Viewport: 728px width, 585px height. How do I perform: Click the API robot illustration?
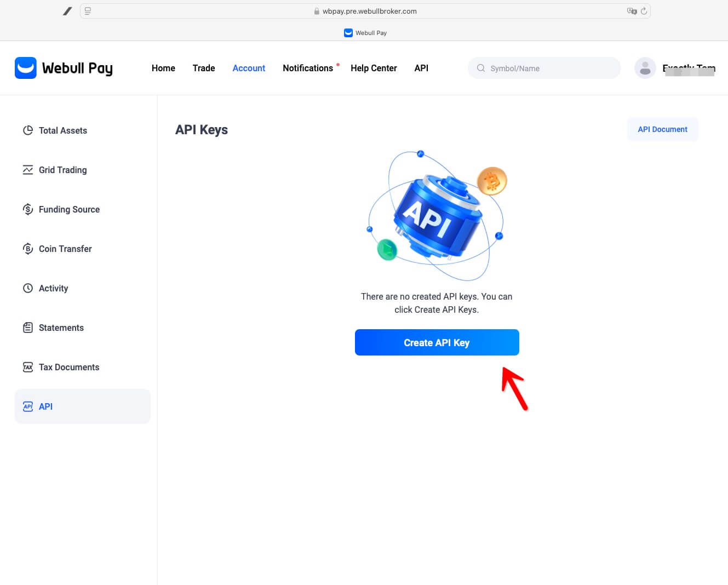tap(437, 216)
